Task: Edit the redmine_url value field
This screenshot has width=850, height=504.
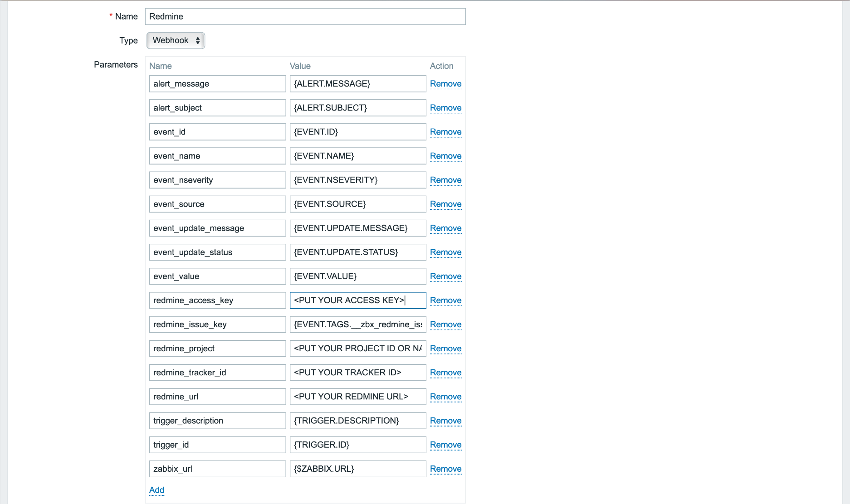Action: [357, 397]
